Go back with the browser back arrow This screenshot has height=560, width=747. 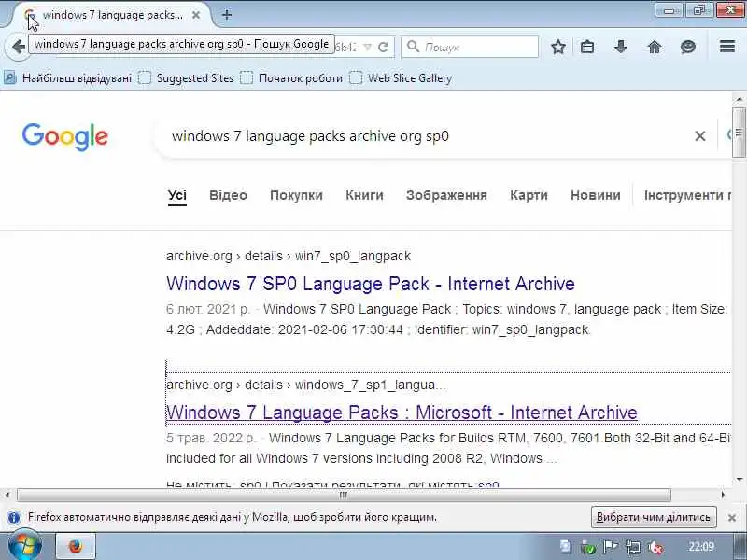point(18,47)
